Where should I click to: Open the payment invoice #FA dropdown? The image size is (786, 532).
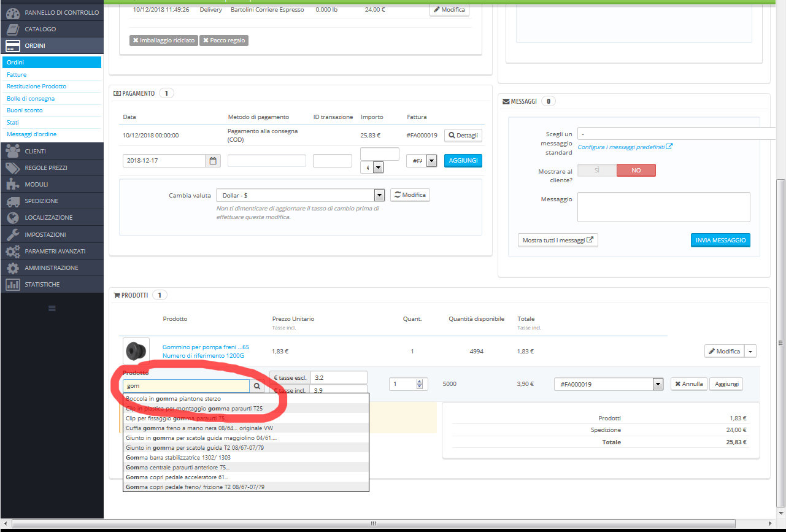click(422, 161)
